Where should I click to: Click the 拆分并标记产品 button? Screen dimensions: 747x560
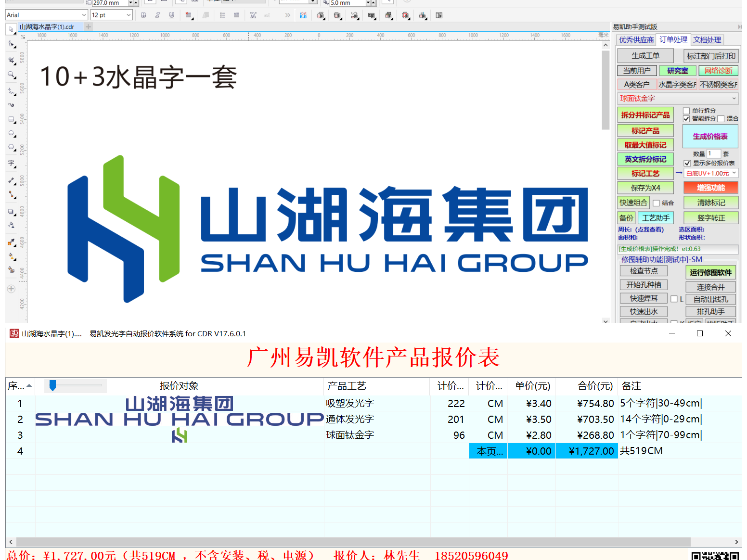pos(645,115)
